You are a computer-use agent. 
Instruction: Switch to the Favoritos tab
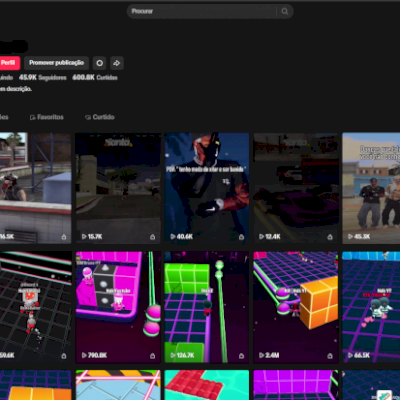(x=47, y=117)
